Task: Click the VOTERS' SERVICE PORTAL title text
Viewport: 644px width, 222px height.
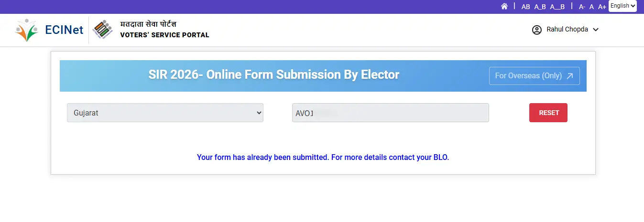Action: pos(164,35)
